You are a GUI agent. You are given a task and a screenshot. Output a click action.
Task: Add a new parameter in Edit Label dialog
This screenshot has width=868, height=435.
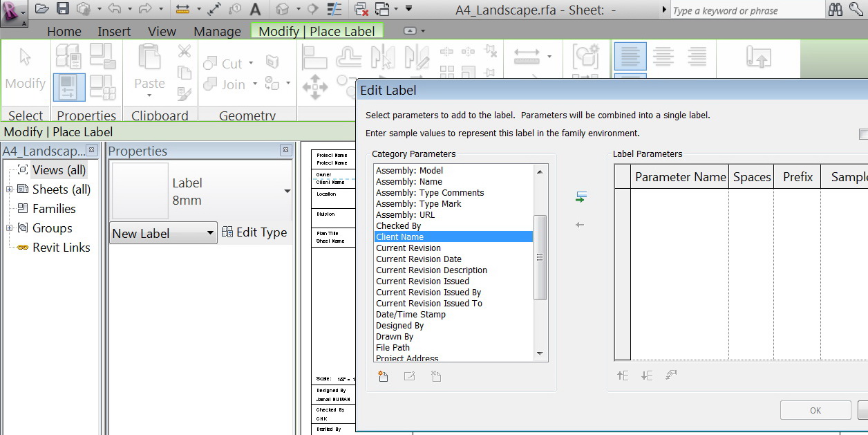(383, 376)
